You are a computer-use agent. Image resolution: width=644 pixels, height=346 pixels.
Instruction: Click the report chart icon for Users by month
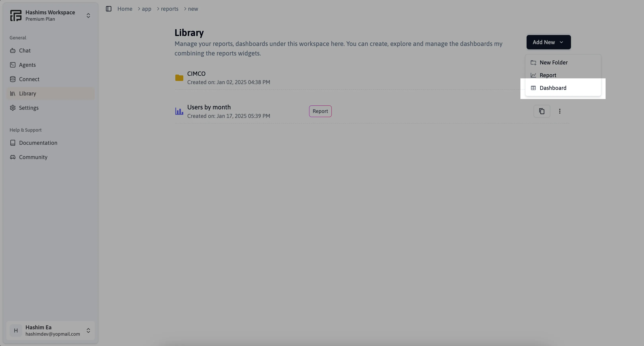[179, 111]
